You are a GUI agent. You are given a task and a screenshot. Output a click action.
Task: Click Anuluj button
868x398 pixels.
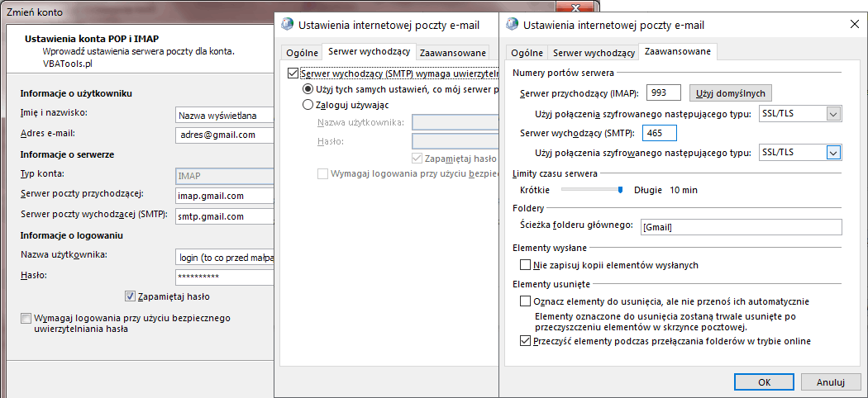[x=830, y=382]
